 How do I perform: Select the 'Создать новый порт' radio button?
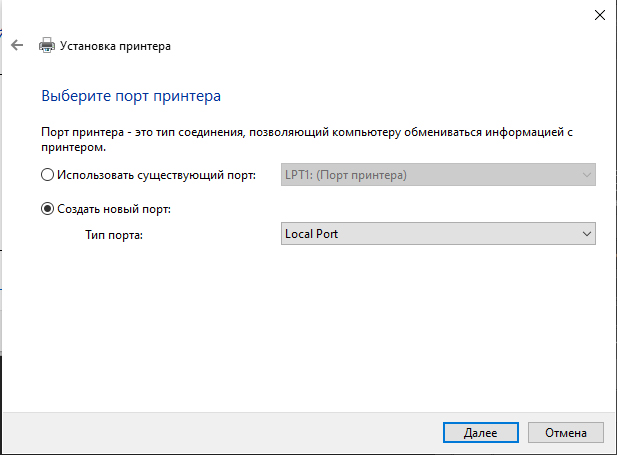coord(47,209)
